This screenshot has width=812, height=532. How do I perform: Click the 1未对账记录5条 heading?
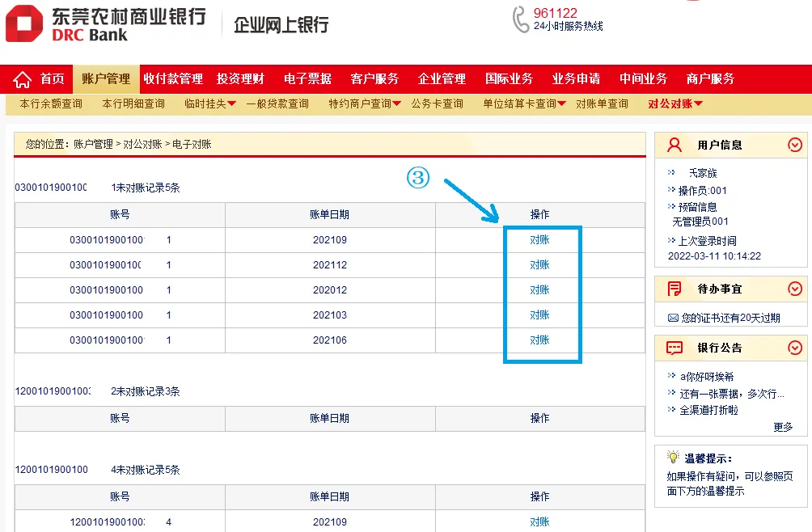click(146, 188)
